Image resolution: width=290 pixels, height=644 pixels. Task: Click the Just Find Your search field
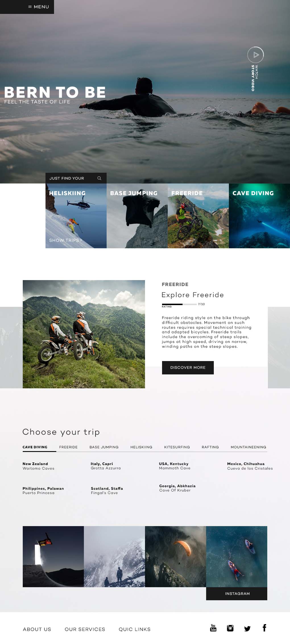coord(76,178)
